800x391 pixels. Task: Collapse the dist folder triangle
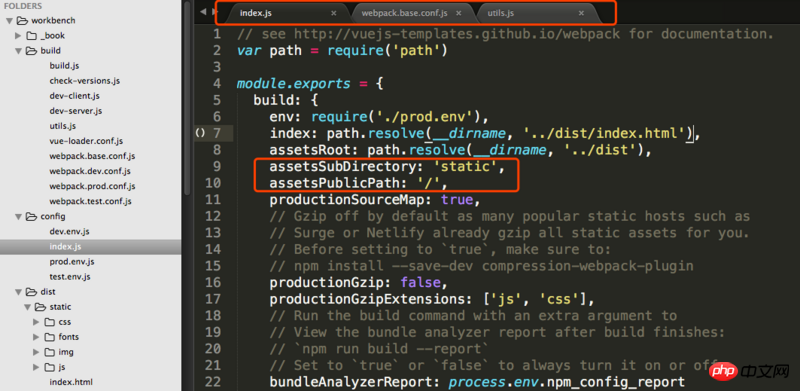pos(18,292)
